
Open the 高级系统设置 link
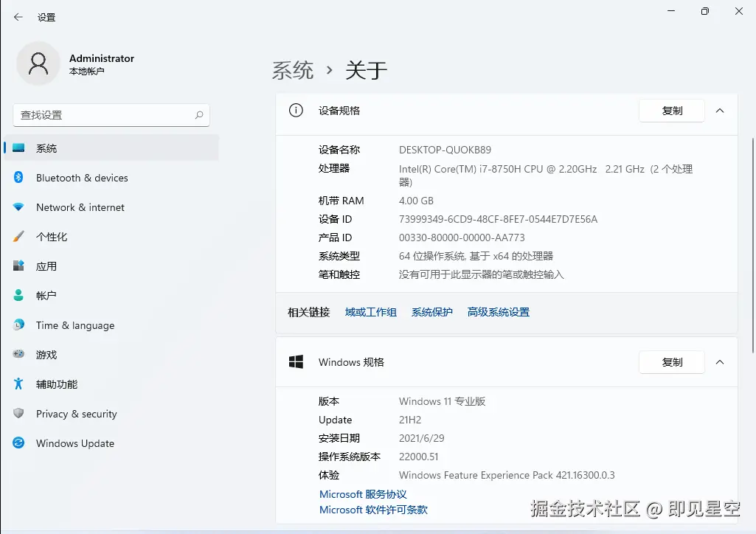(x=499, y=312)
